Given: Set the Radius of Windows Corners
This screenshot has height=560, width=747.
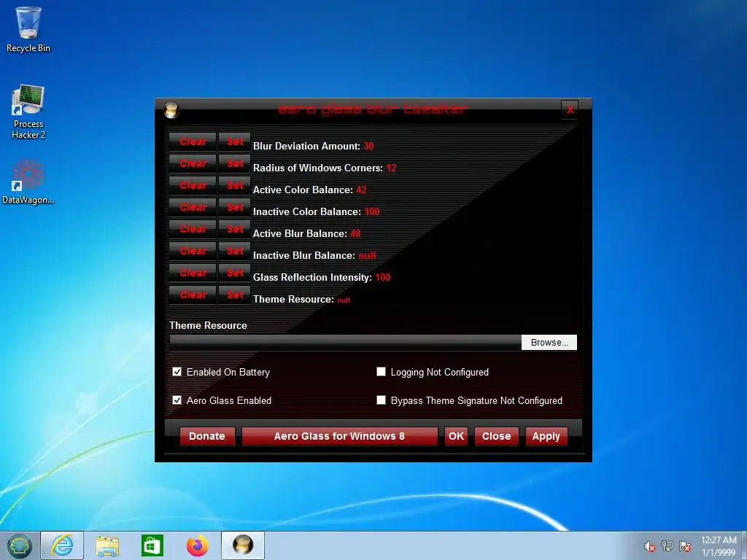Looking at the screenshot, I should pyautogui.click(x=235, y=163).
